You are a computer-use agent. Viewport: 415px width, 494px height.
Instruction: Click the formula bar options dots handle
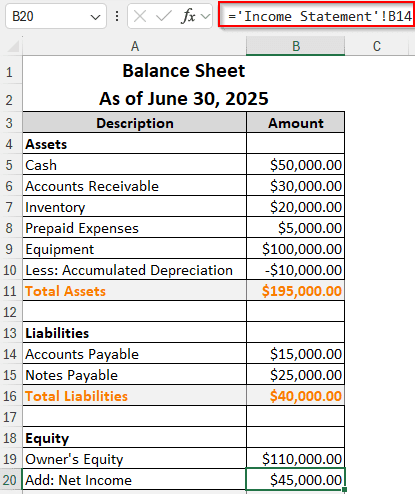click(117, 16)
